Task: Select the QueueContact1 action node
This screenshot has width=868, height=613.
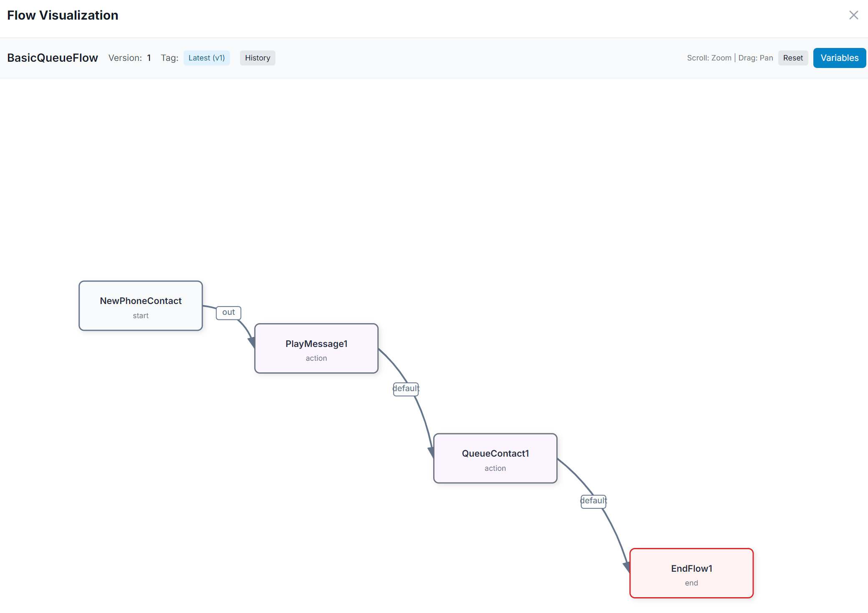Action: coord(495,458)
